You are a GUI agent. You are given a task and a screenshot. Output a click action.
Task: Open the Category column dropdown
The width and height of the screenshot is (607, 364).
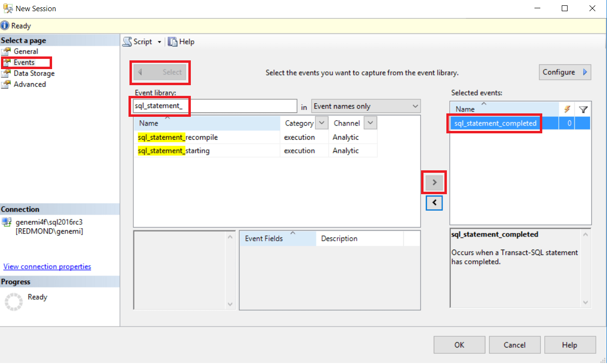tap(321, 123)
